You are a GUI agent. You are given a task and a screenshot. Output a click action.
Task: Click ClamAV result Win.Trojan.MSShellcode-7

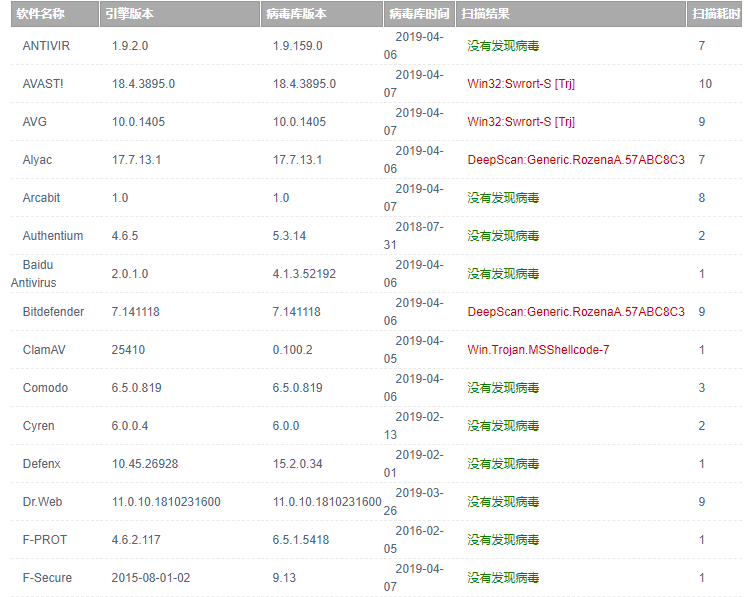(538, 350)
